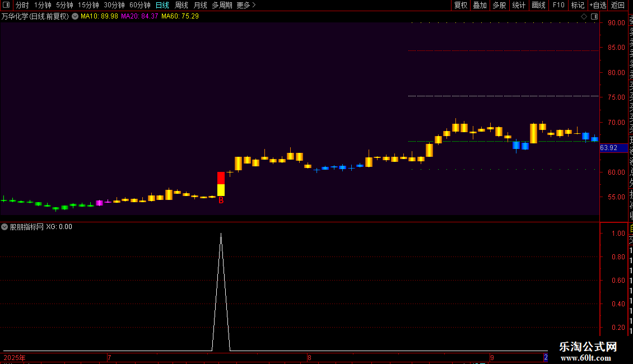This screenshot has width=633, height=364.
Task: Click the 股朋指标网 XG indicator label
Action: (x=41, y=227)
